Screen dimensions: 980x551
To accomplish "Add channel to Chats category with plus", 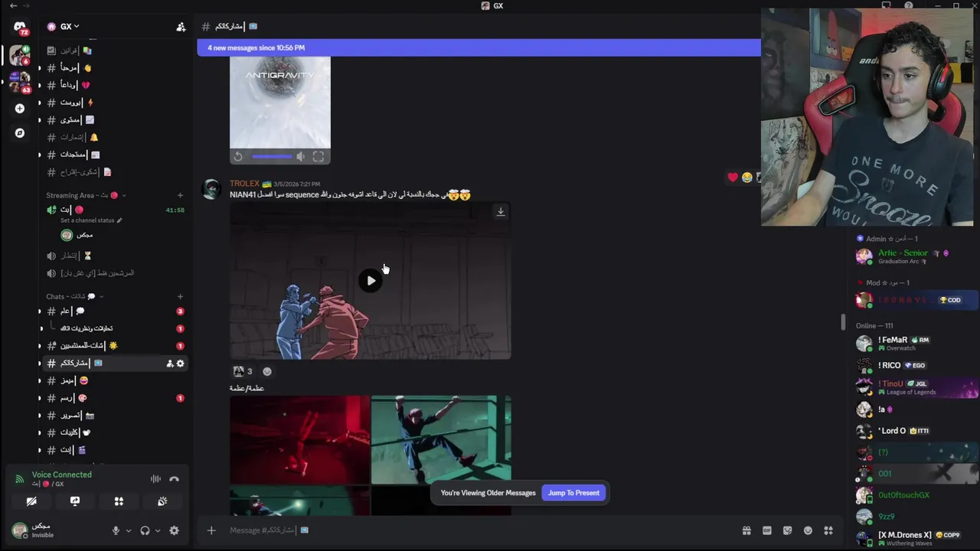I will (180, 296).
